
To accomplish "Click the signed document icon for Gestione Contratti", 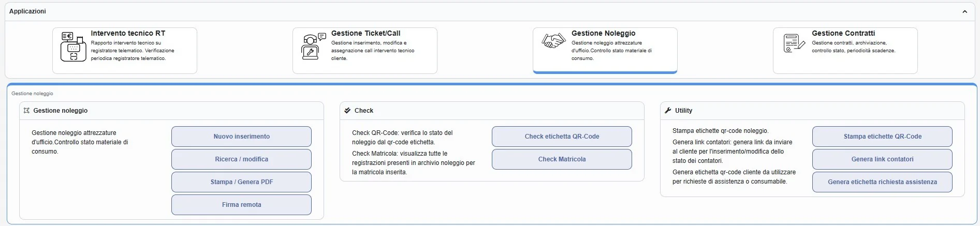I will pyautogui.click(x=794, y=42).
